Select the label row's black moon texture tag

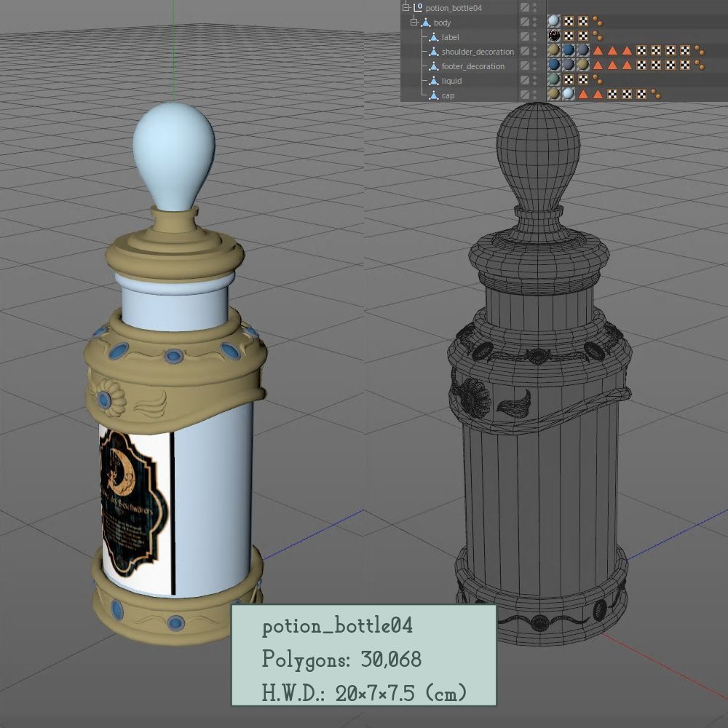coord(553,36)
